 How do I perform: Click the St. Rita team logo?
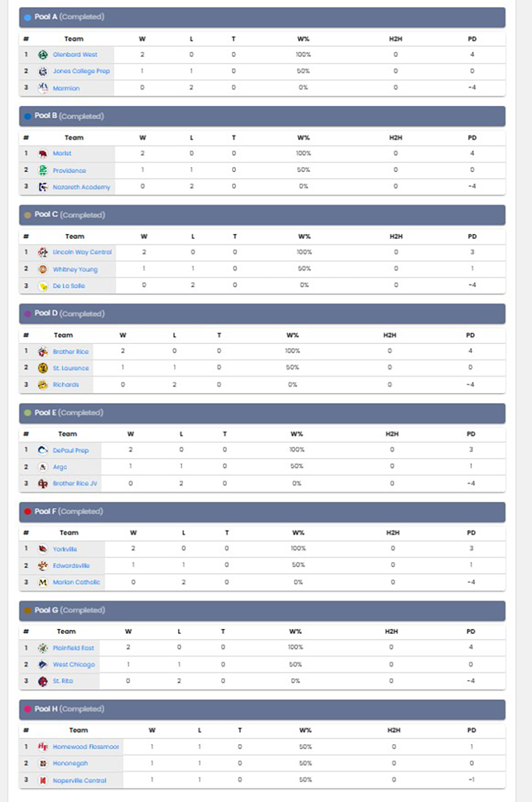[x=43, y=681]
